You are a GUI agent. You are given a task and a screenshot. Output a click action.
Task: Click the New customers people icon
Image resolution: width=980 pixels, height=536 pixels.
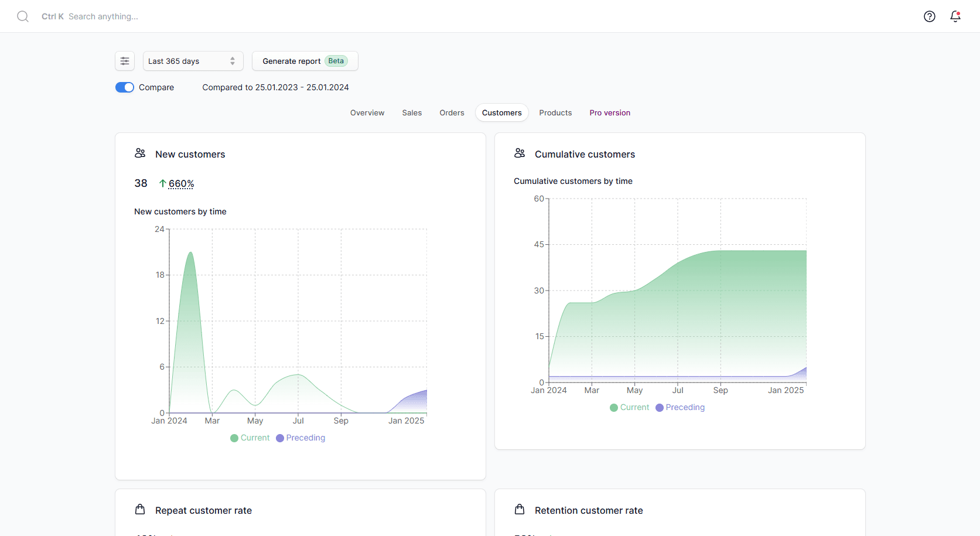point(140,153)
